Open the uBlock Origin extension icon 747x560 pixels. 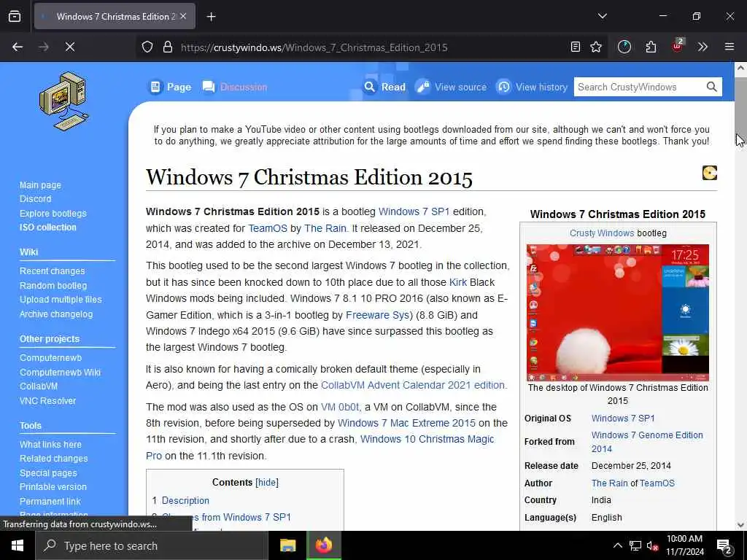[x=677, y=46]
